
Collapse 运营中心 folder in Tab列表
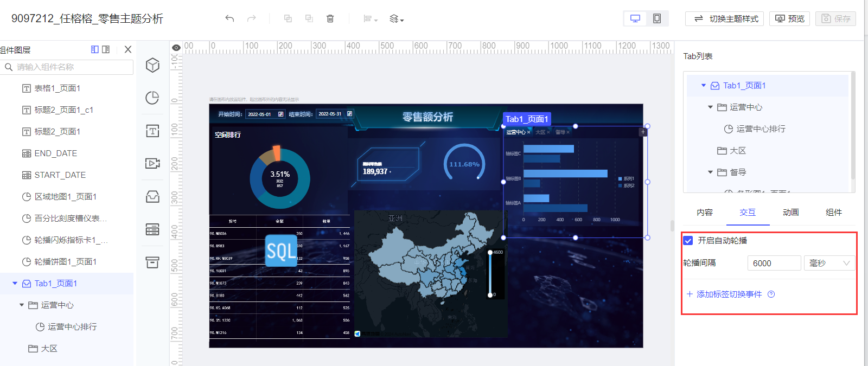[x=710, y=107]
